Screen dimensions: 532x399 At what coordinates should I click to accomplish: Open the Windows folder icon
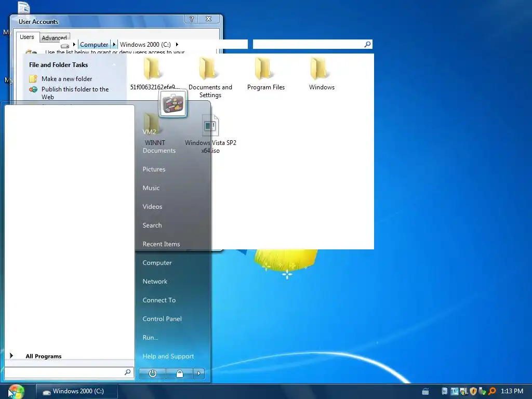point(320,68)
